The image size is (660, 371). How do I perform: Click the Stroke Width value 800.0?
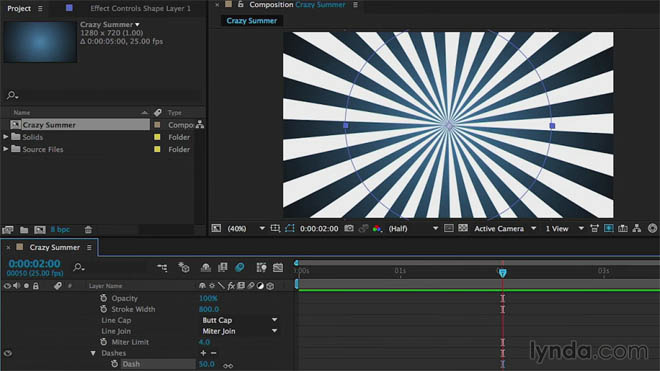[209, 309]
